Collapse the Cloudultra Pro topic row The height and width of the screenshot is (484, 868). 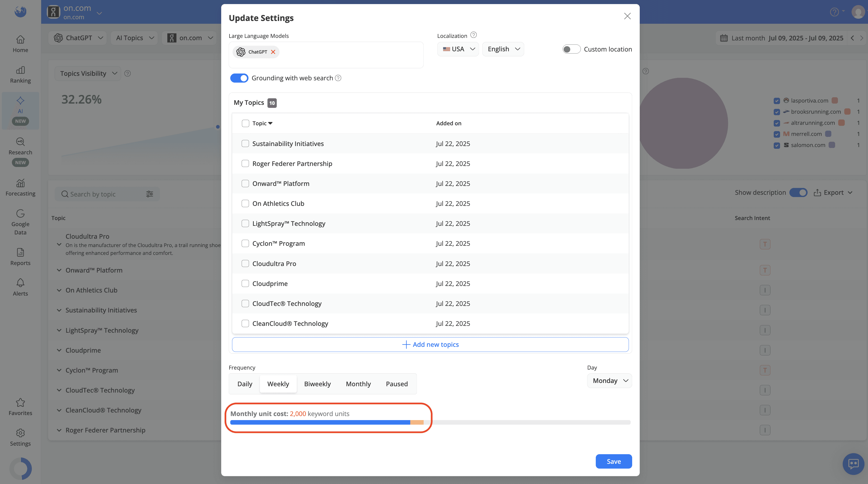[x=59, y=244]
